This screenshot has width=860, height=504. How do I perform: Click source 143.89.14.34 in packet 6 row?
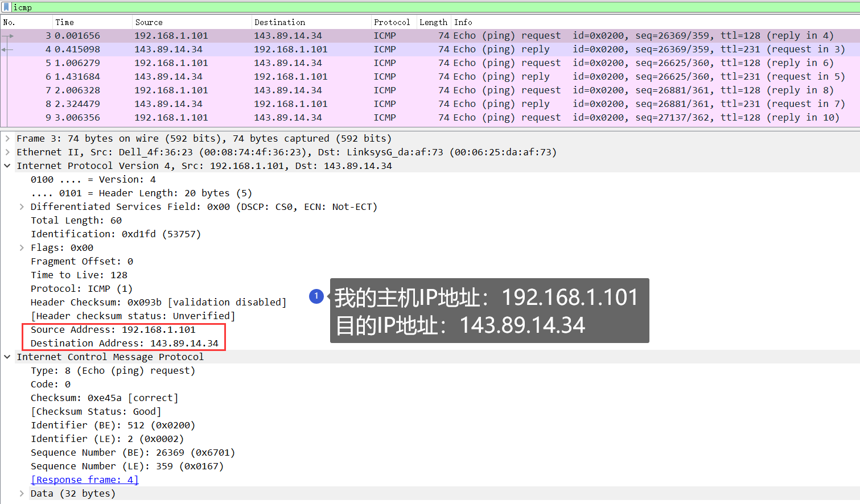pyautogui.click(x=168, y=77)
